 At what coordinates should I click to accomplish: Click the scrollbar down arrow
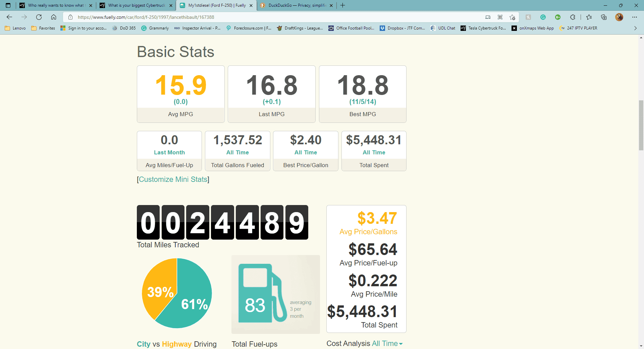click(641, 346)
